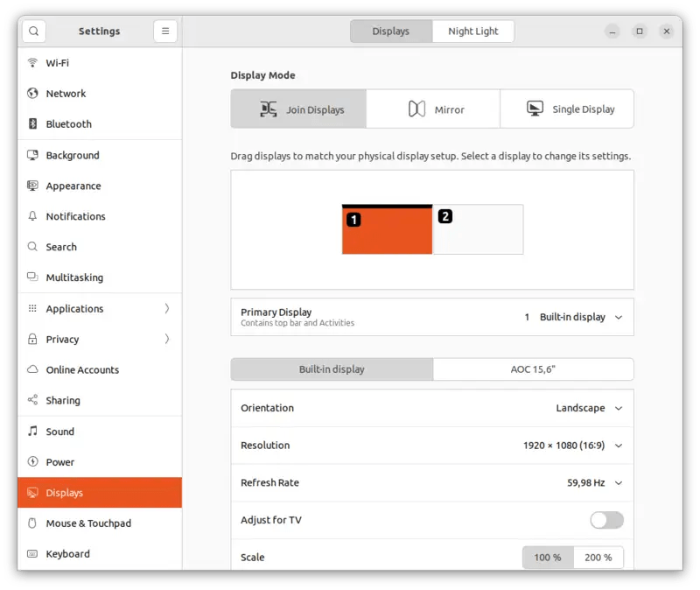Select the Single Display mode
Screen dimensions: 700x590
[x=567, y=109]
